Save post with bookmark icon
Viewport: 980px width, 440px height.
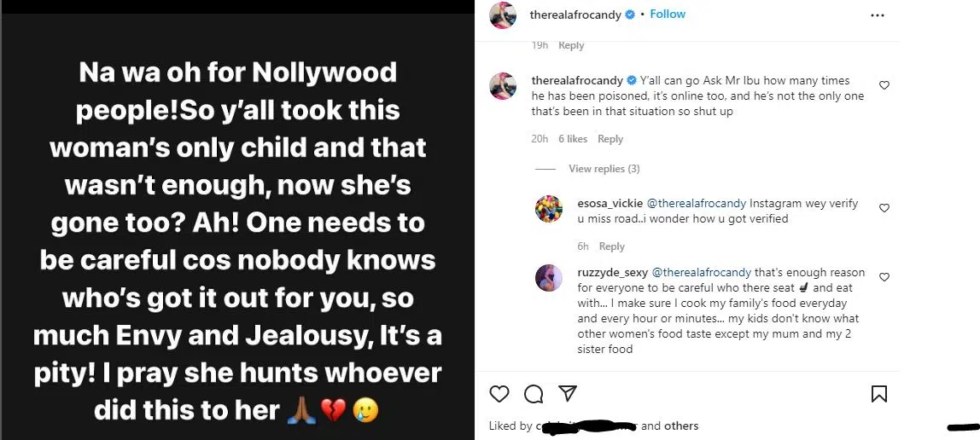(878, 393)
